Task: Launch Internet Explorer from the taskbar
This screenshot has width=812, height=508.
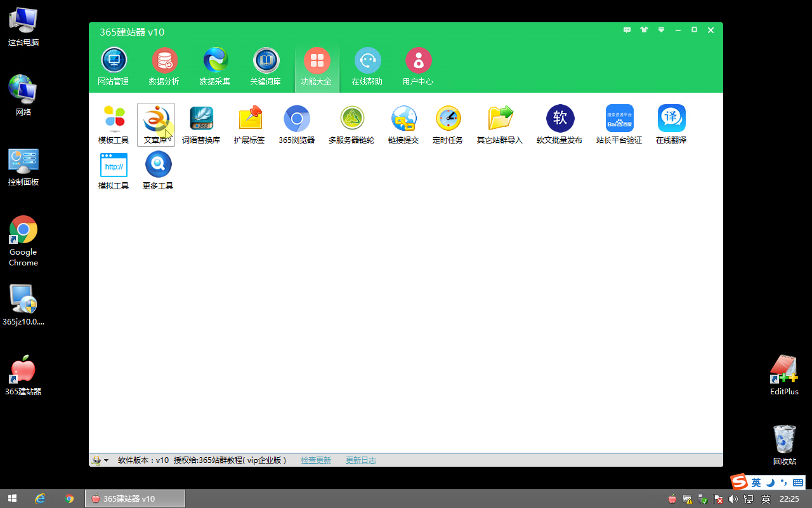Action: 40,498
